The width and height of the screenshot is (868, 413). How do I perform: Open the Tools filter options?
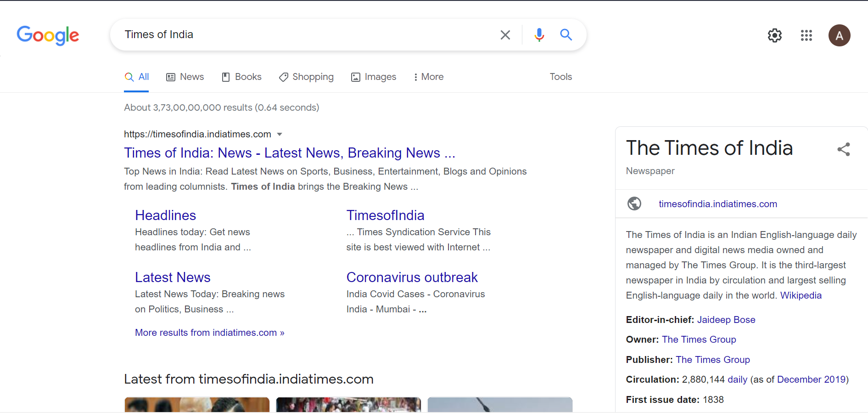561,77
